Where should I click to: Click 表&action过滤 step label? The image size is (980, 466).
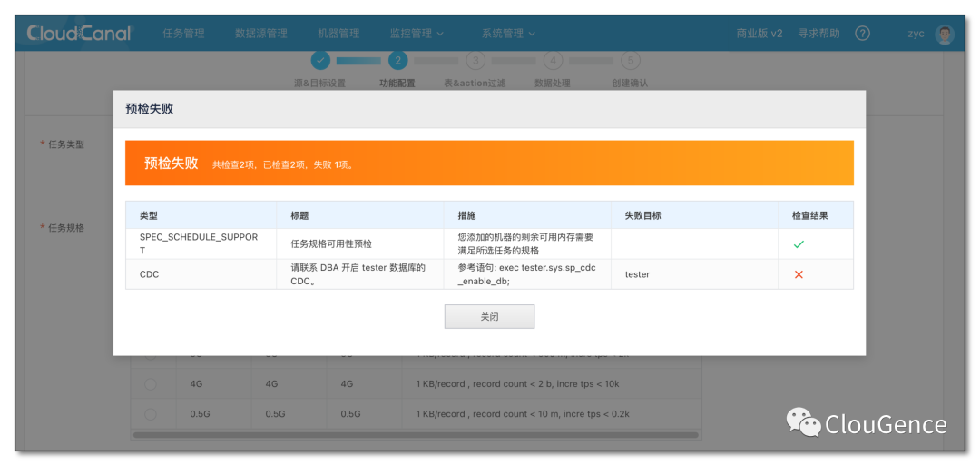tap(475, 83)
